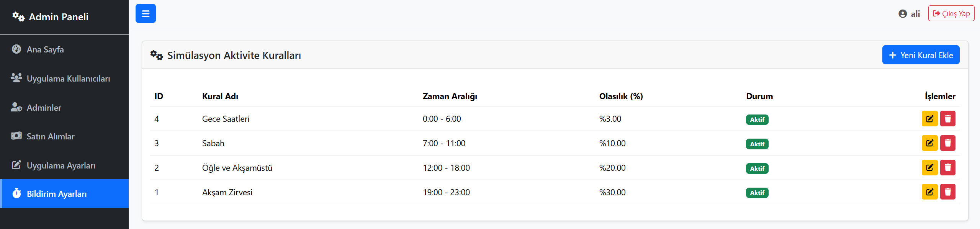The width and height of the screenshot is (980, 229).
Task: Click the Çıkış Yap logout button
Action: click(951, 14)
